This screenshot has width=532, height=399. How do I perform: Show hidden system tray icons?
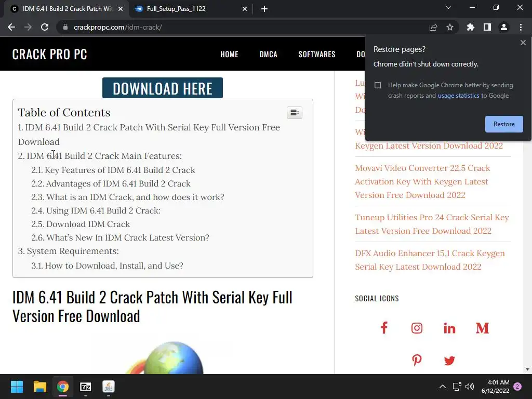pos(443,387)
